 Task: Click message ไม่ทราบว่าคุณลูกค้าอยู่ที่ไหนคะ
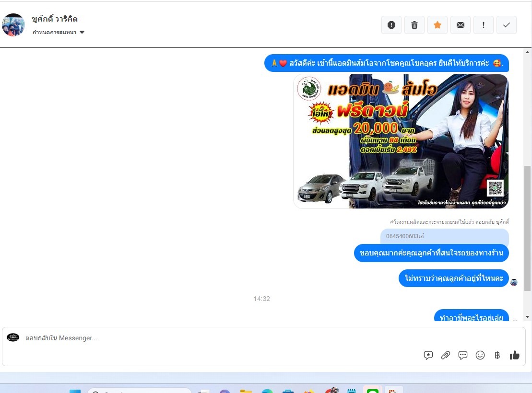click(454, 278)
